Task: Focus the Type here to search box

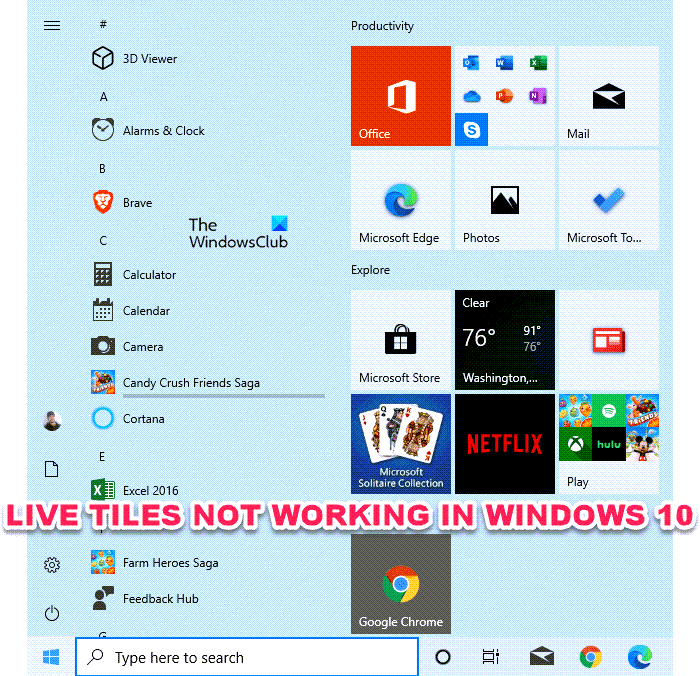Action: point(247,657)
